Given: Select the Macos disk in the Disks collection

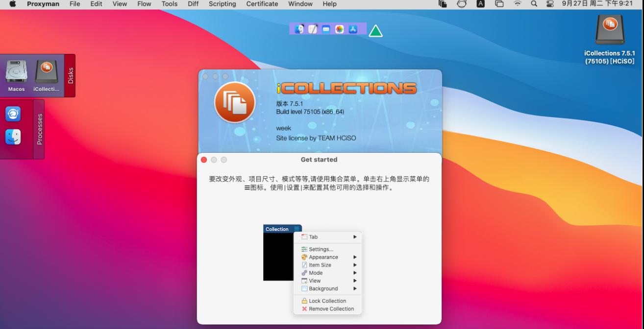Looking at the screenshot, I should coord(16,76).
